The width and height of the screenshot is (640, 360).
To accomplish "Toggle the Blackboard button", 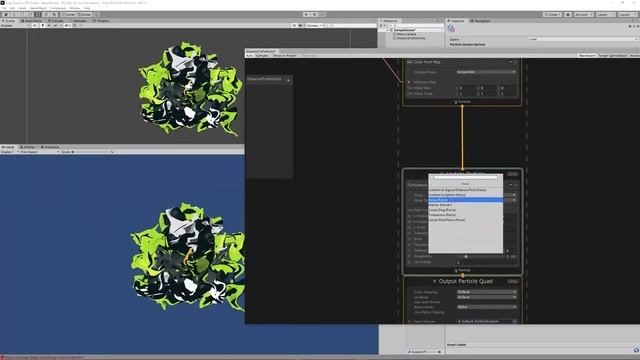I will click(x=587, y=56).
